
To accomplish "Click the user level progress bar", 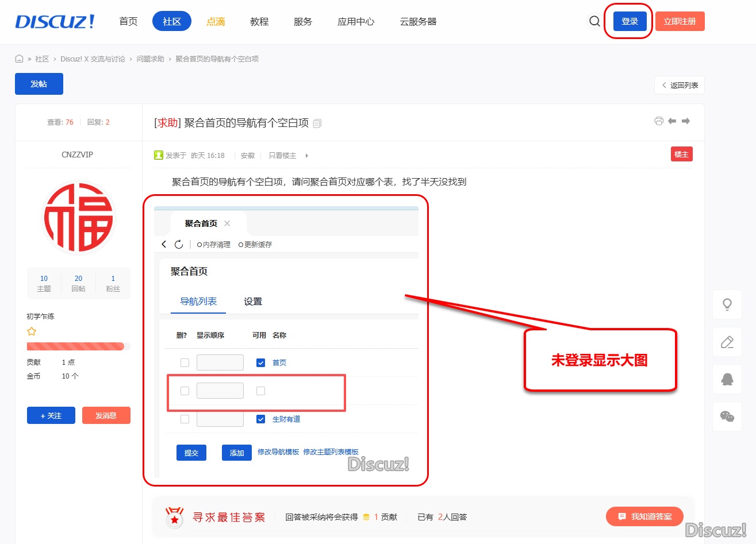I will [78, 346].
